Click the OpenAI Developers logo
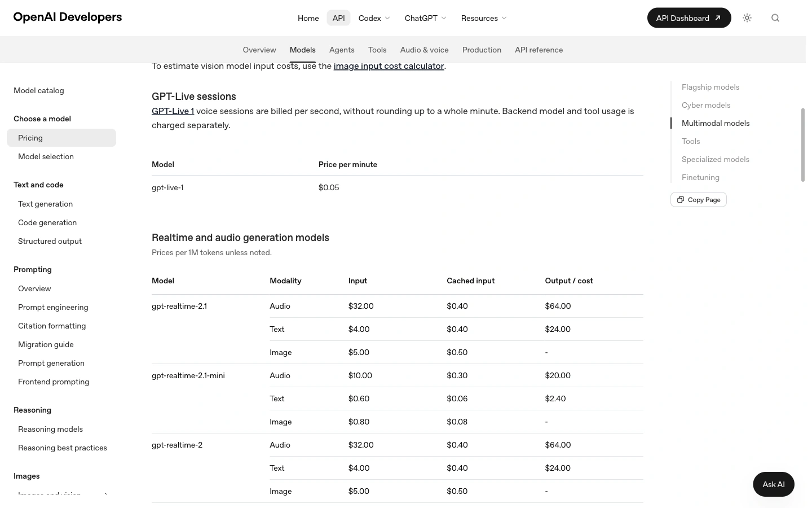 [x=68, y=17]
